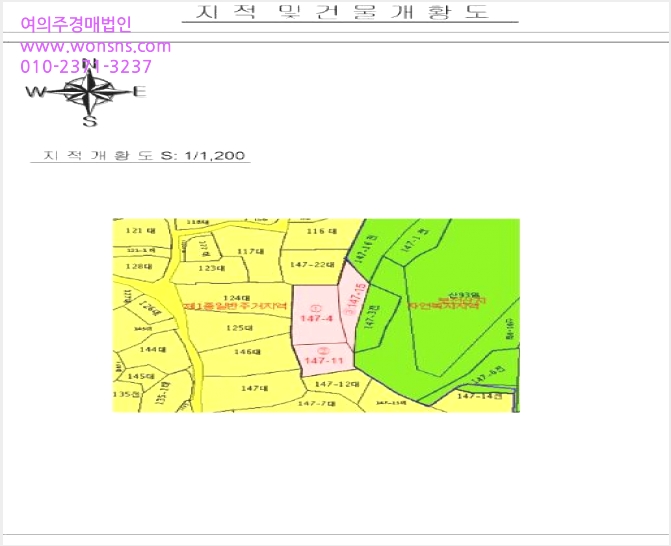Viewport: 671px width, 546px height.
Task: Click the '121-1' parcel label
Action: coord(141,250)
